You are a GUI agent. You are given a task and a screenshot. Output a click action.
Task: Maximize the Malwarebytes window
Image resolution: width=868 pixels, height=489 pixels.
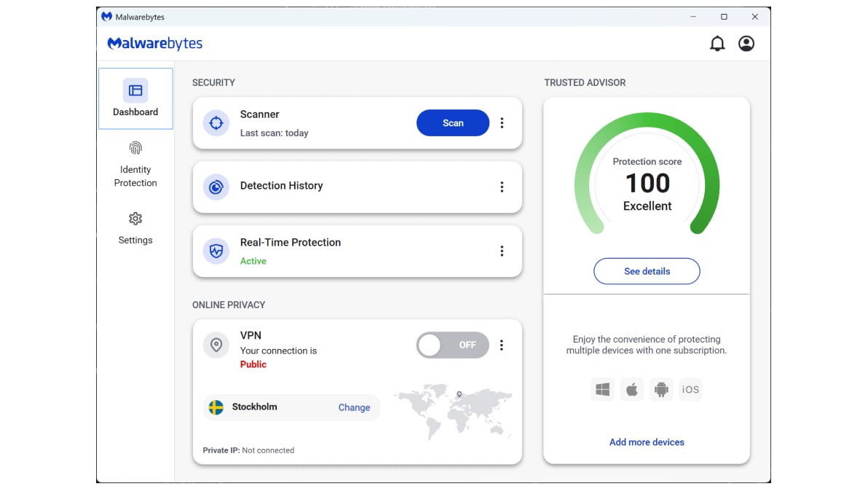724,17
